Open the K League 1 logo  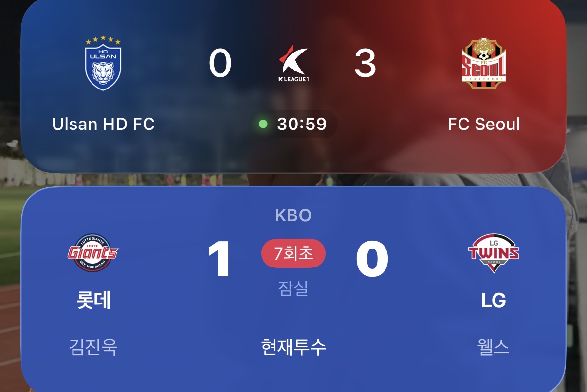point(293,63)
